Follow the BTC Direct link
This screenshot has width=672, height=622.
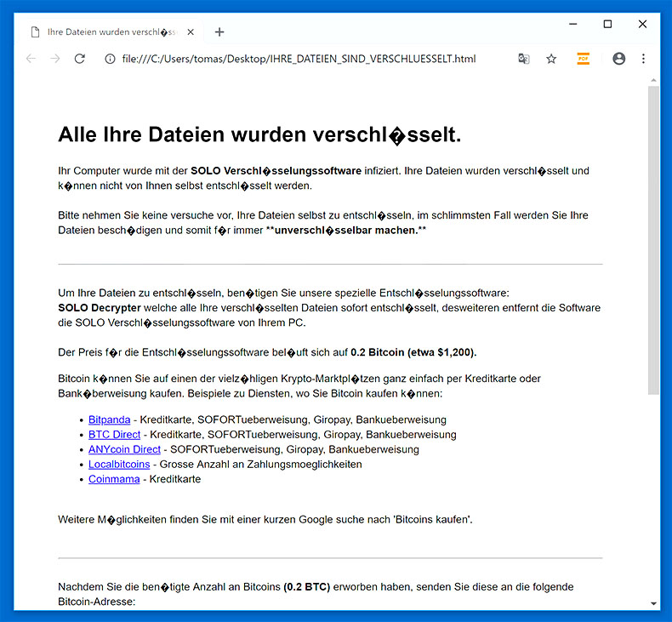coord(114,434)
